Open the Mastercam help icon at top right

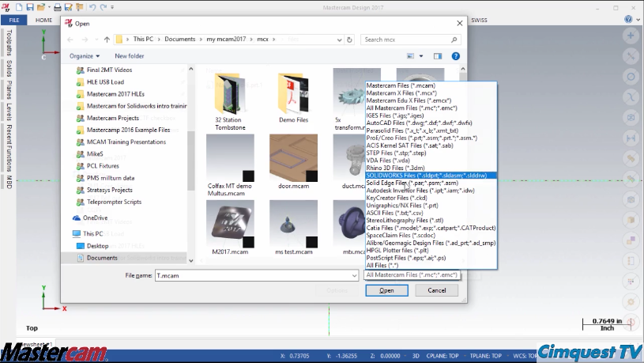(x=628, y=19)
